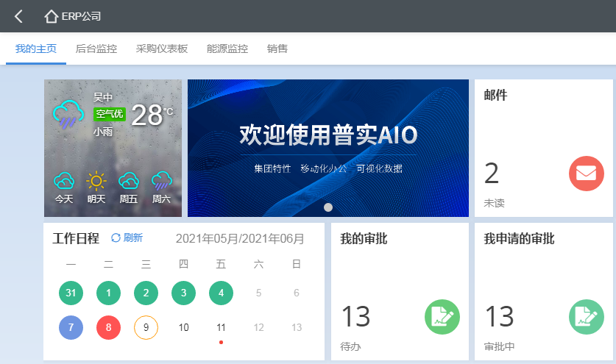Select the 周六 rain weather icon
The height and width of the screenshot is (364, 616).
[x=161, y=181]
